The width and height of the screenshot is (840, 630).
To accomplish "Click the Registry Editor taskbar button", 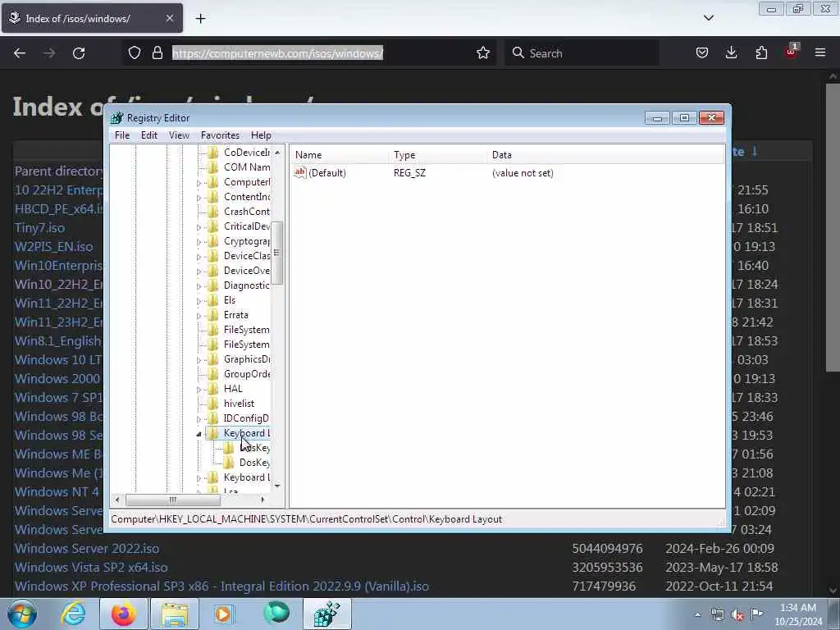I will (327, 614).
